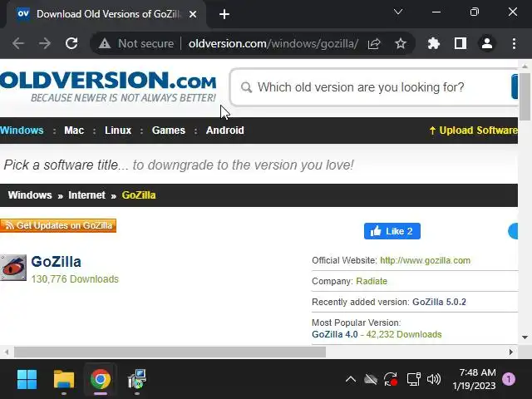The height and width of the screenshot is (399, 532).
Task: Select the Linux category
Action: tap(118, 131)
